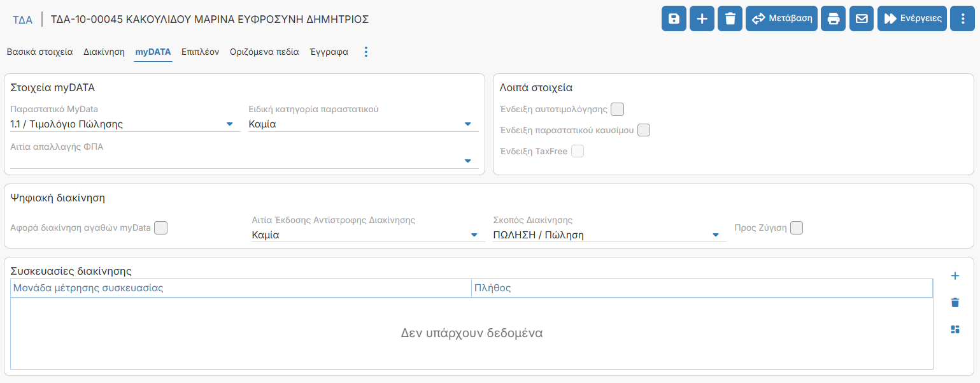The width and height of the screenshot is (980, 383).
Task: Open the tab overflow dots after Έγγραφα
Action: click(x=366, y=52)
